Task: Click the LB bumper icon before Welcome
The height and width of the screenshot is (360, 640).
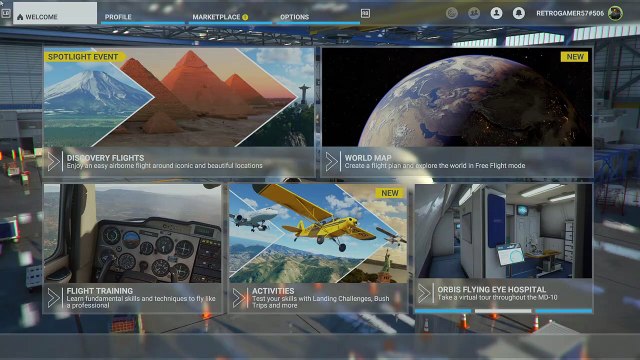Action: click(x=6, y=13)
